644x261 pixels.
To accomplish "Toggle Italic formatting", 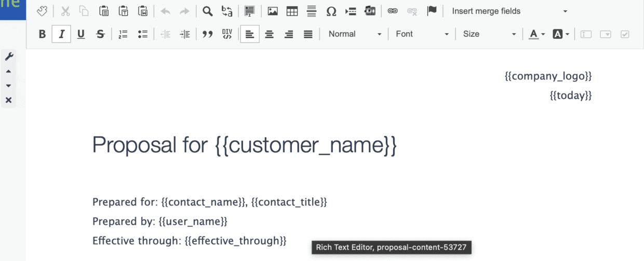I will pos(62,34).
